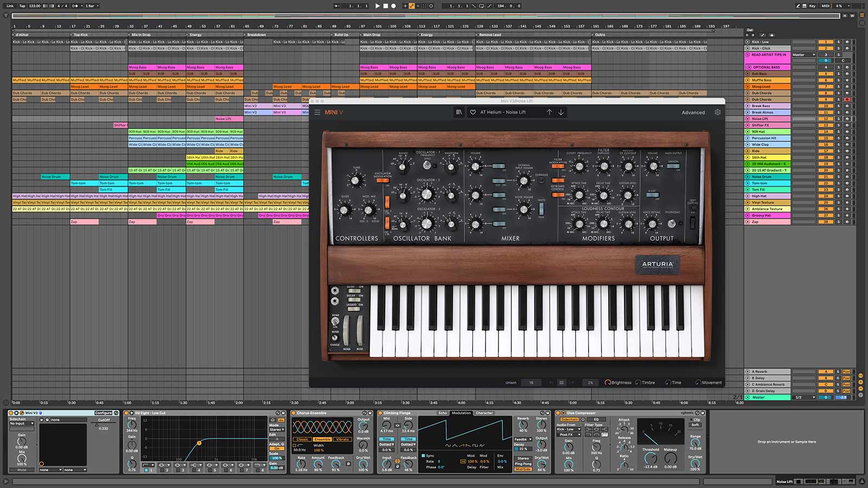The width and height of the screenshot is (868, 488).
Task: Open the Mini V hamburger menu
Action: [317, 112]
